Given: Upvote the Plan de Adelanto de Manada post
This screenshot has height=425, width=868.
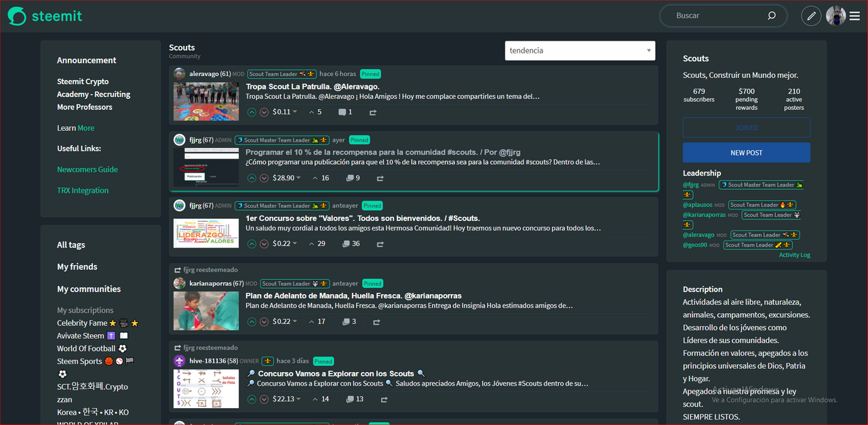Looking at the screenshot, I should [x=252, y=322].
